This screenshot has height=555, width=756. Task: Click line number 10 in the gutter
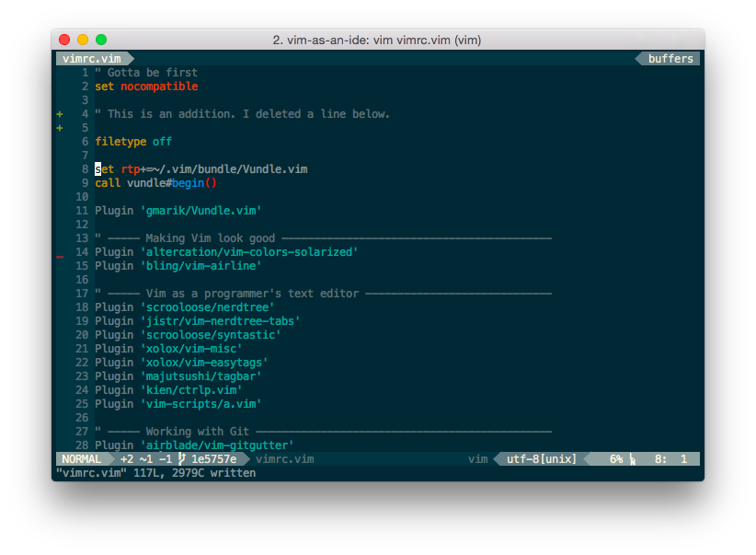(x=82, y=197)
